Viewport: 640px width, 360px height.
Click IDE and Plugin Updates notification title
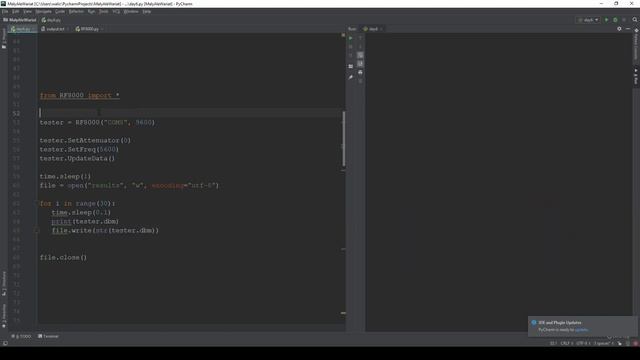(x=560, y=322)
